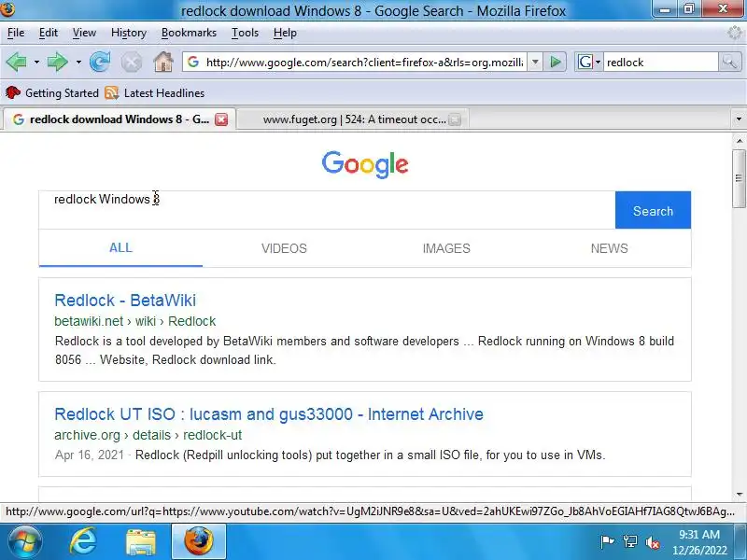The image size is (747, 560).
Task: Open the search engine selector dropdown
Action: 589,62
